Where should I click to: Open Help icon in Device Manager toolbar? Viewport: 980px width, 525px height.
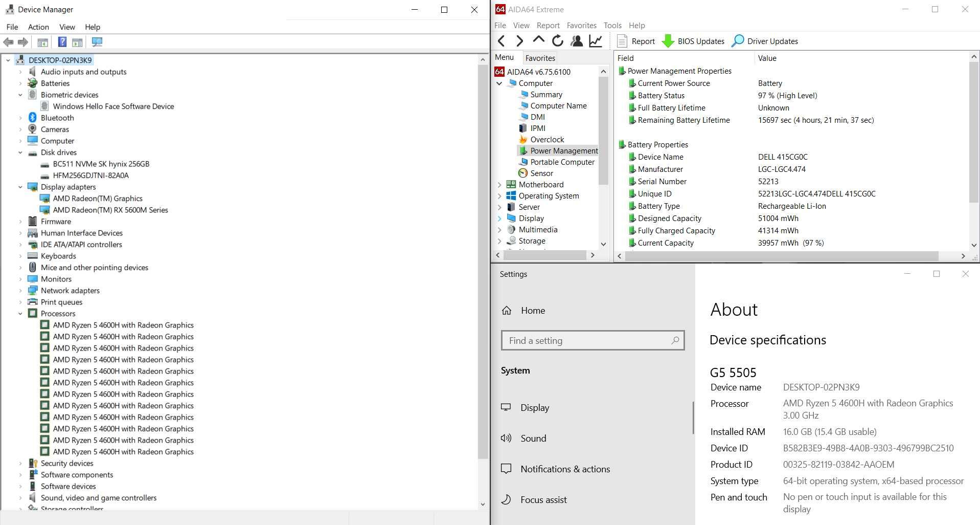pos(62,42)
